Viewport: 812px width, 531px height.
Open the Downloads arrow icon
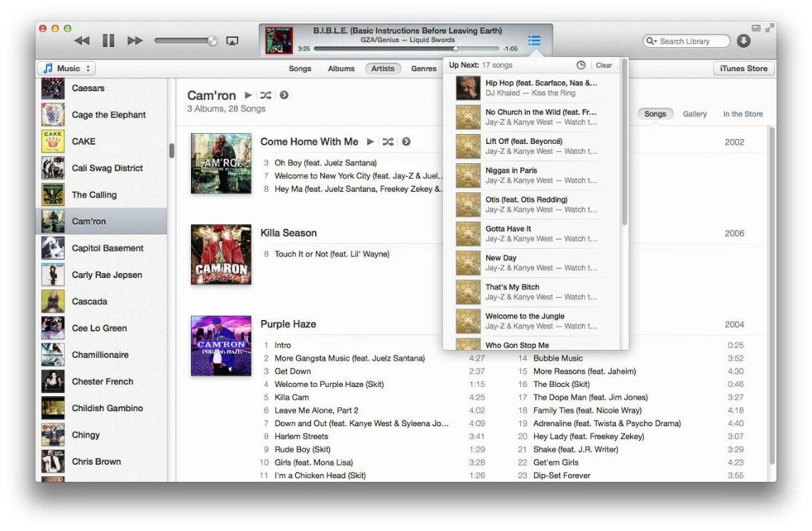point(744,41)
